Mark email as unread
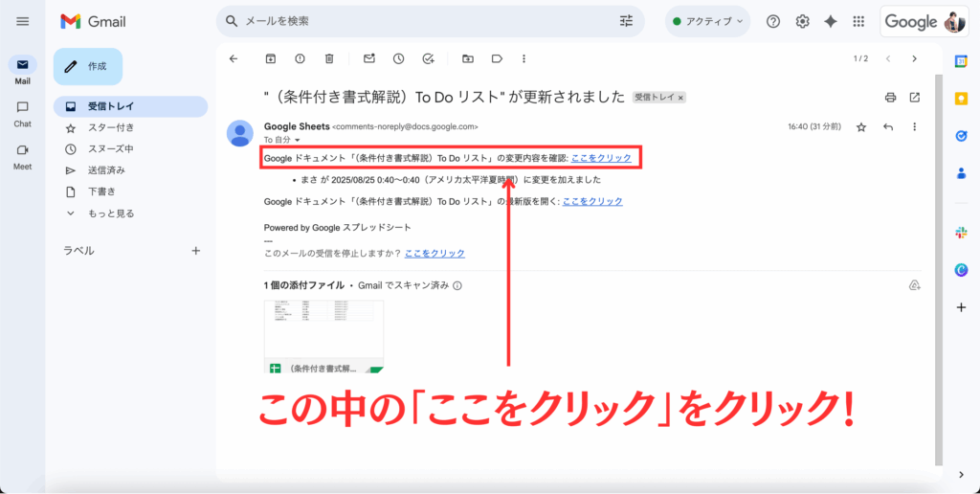980x494 pixels. click(x=368, y=58)
